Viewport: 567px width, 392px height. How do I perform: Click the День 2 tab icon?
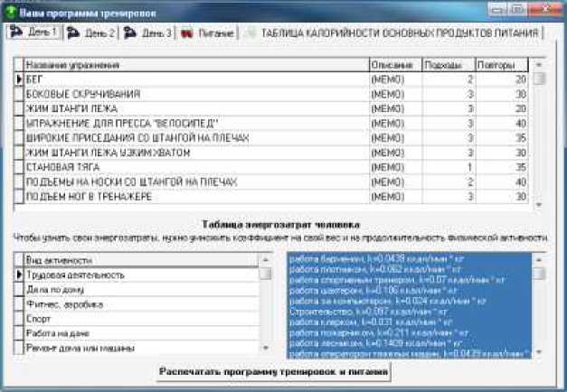click(73, 33)
